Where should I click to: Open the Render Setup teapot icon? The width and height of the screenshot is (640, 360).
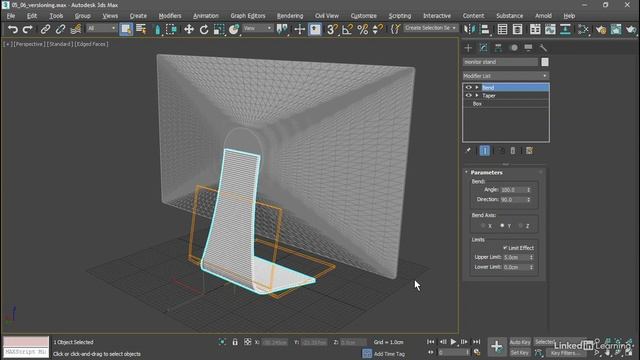click(601, 29)
